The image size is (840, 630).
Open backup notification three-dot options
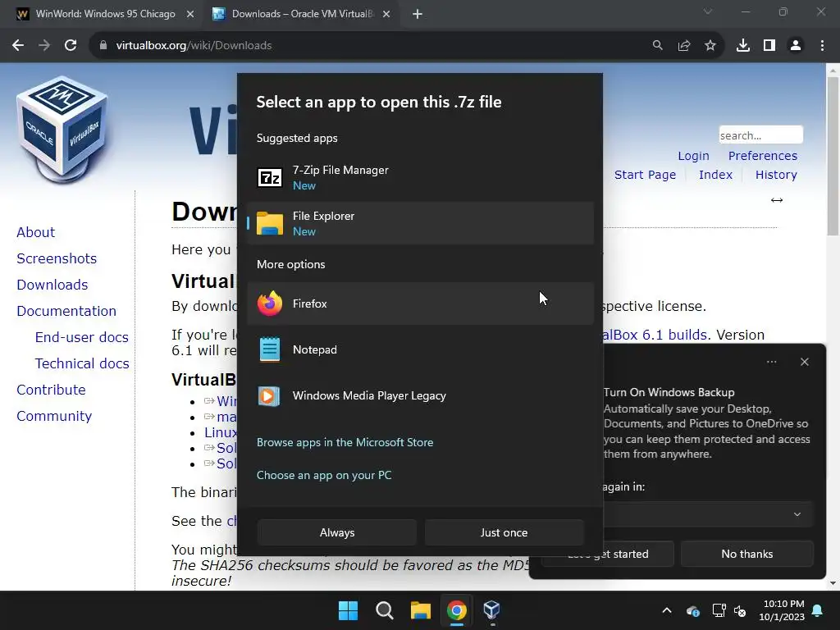771,362
